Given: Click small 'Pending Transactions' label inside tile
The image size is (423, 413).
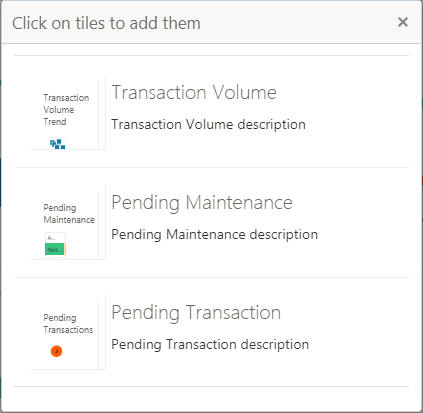Looking at the screenshot, I should click(68, 324).
